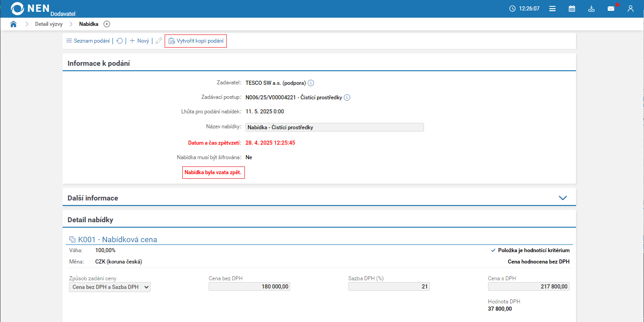Open the calendar icon in header

(572, 9)
